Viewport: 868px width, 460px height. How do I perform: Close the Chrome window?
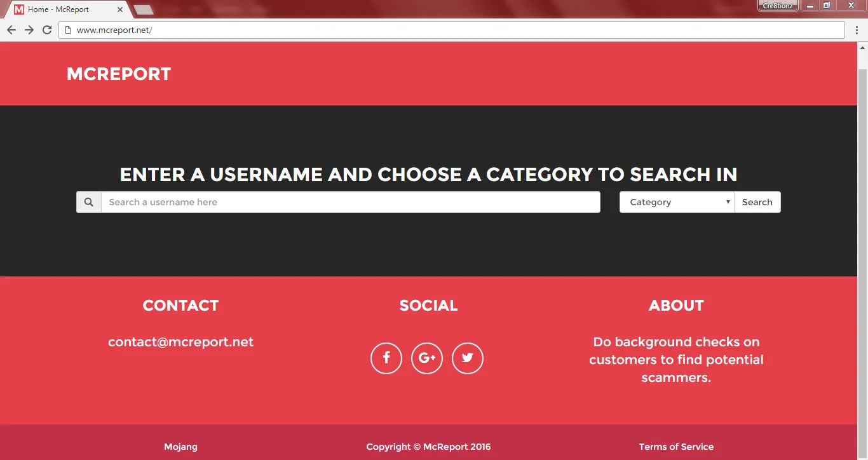[851, 6]
